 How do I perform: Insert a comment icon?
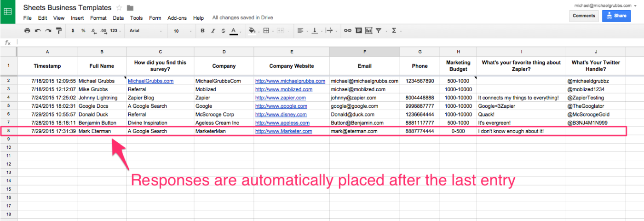[358, 31]
